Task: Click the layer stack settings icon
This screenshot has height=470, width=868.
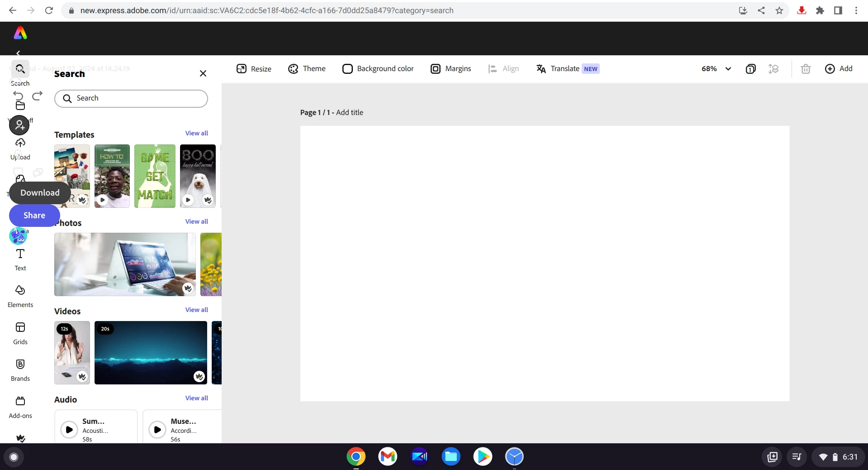Action: tap(773, 69)
